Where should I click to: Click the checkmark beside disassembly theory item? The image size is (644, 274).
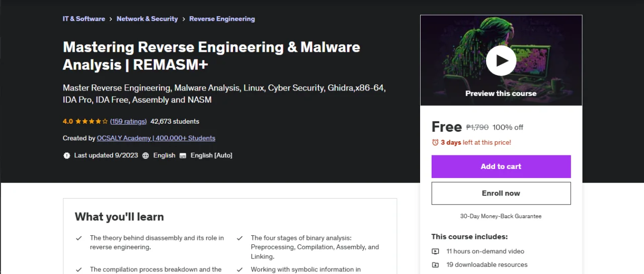pos(78,238)
